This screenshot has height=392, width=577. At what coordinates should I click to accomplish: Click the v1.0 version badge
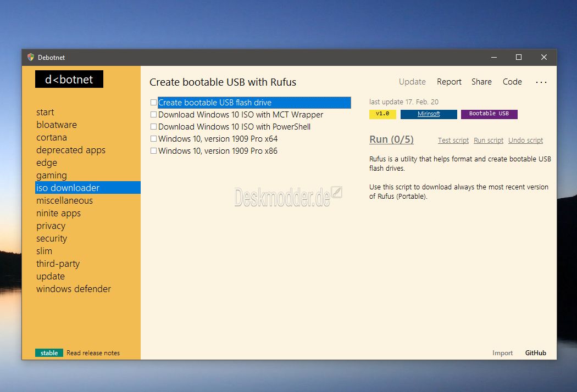[382, 114]
